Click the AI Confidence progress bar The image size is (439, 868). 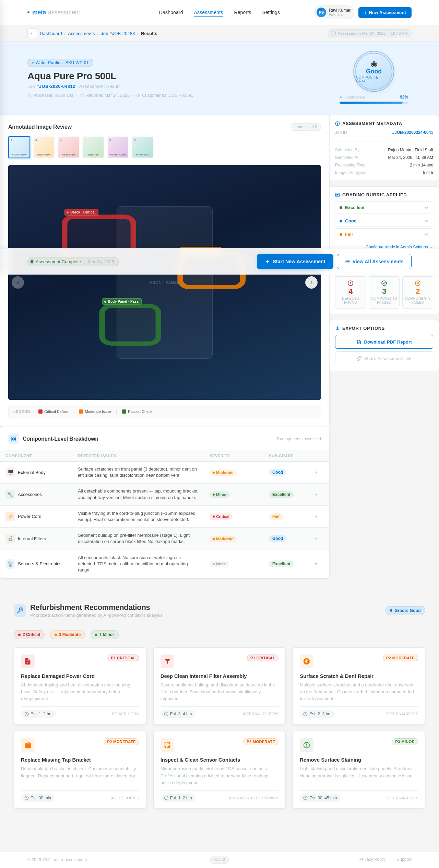tap(374, 103)
